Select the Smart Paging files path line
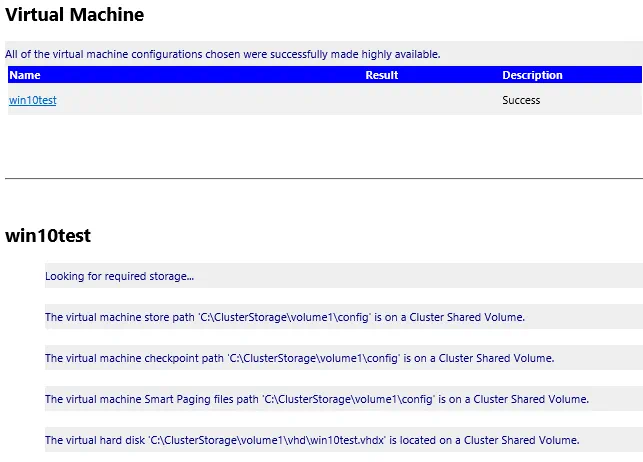The image size is (643, 462). 317,399
